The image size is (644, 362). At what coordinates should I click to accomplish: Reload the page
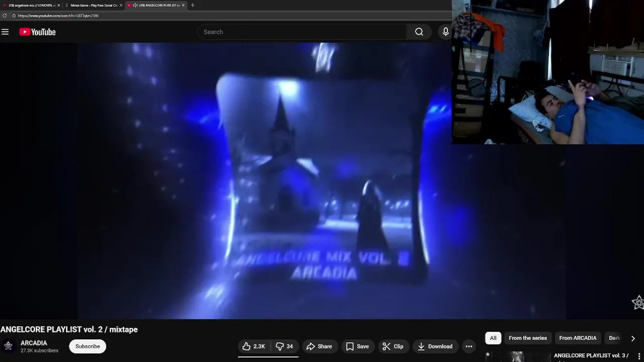[x=5, y=16]
